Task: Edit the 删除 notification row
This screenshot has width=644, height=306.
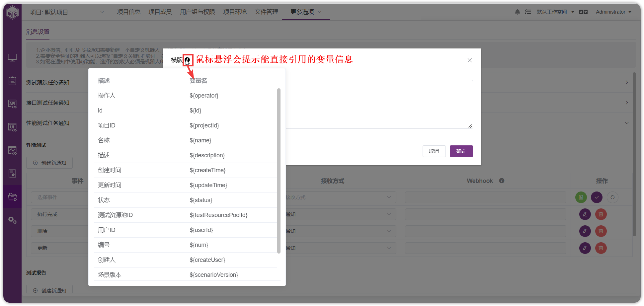Action: 585,231
